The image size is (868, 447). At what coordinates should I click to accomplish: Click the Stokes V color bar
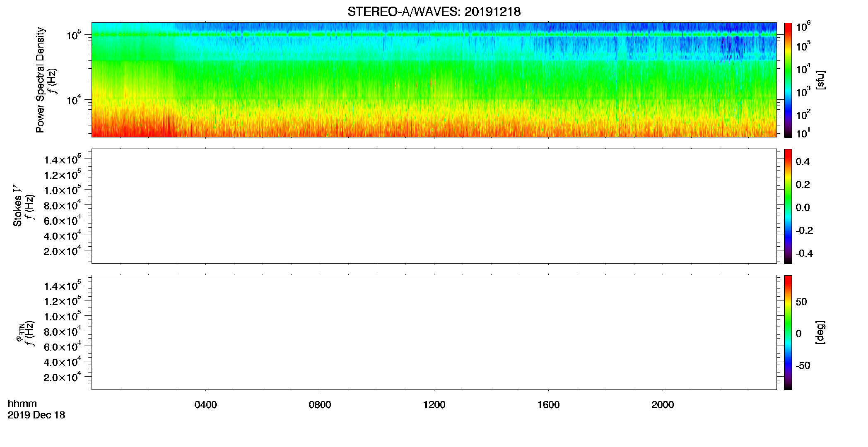(x=788, y=206)
